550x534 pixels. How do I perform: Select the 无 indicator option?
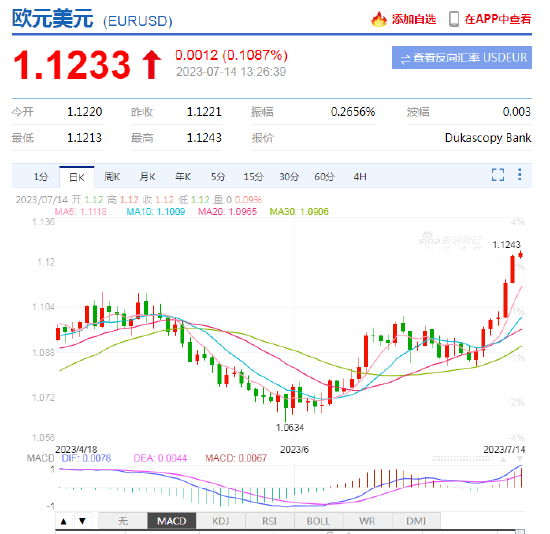(123, 521)
